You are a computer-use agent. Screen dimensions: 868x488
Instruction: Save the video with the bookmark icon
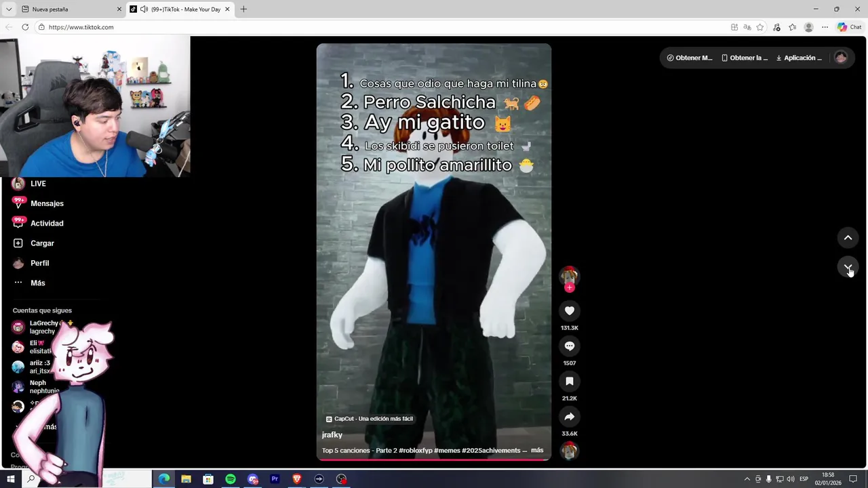pyautogui.click(x=570, y=382)
